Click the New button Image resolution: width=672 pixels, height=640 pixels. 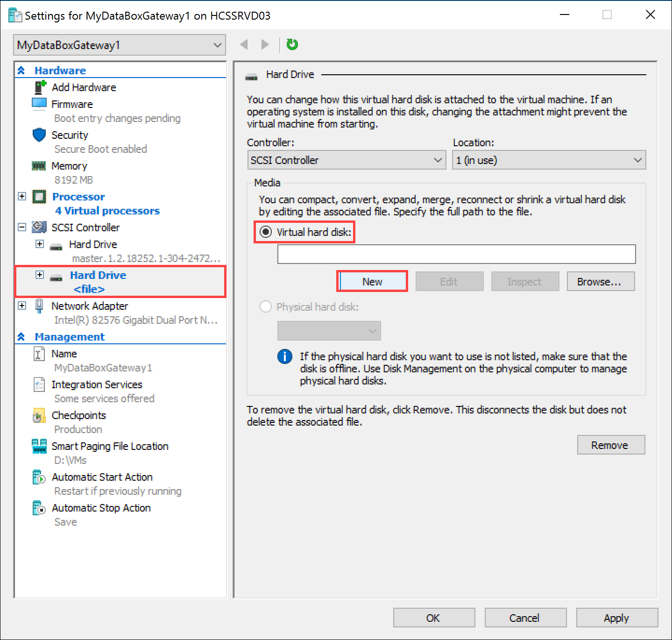click(x=372, y=282)
